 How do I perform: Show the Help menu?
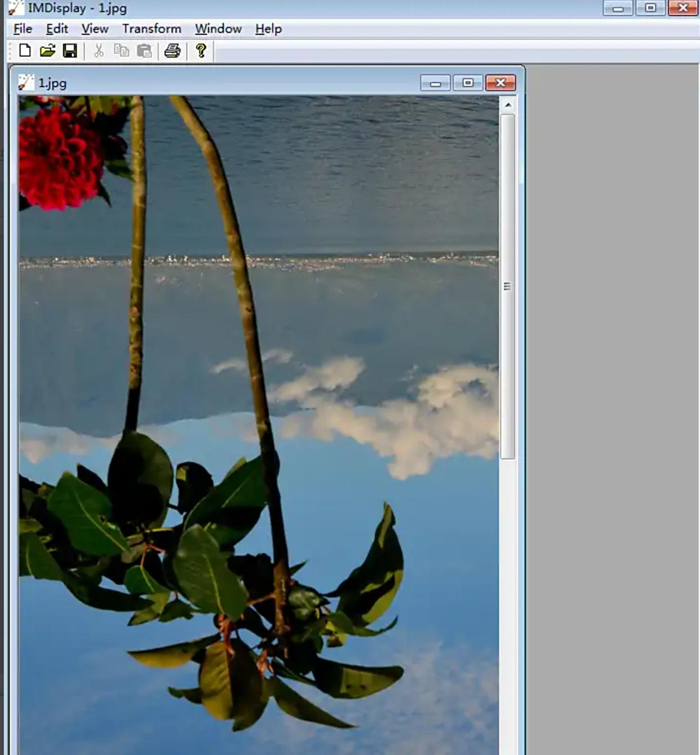(268, 29)
